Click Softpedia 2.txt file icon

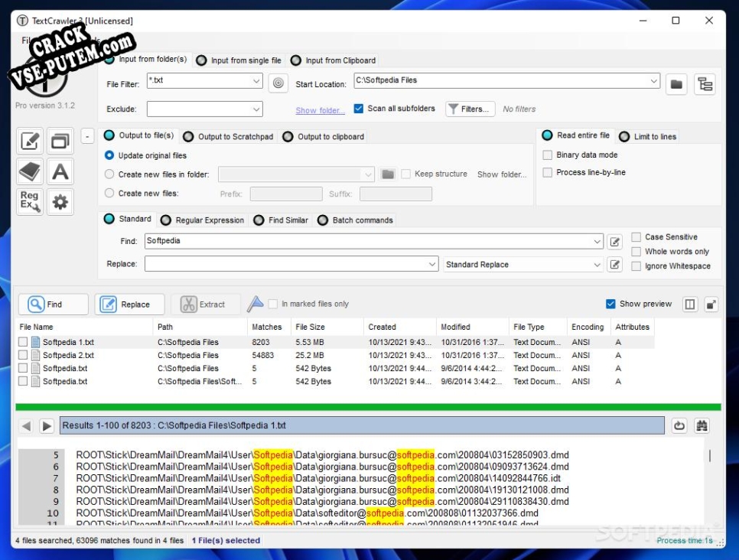tap(36, 356)
